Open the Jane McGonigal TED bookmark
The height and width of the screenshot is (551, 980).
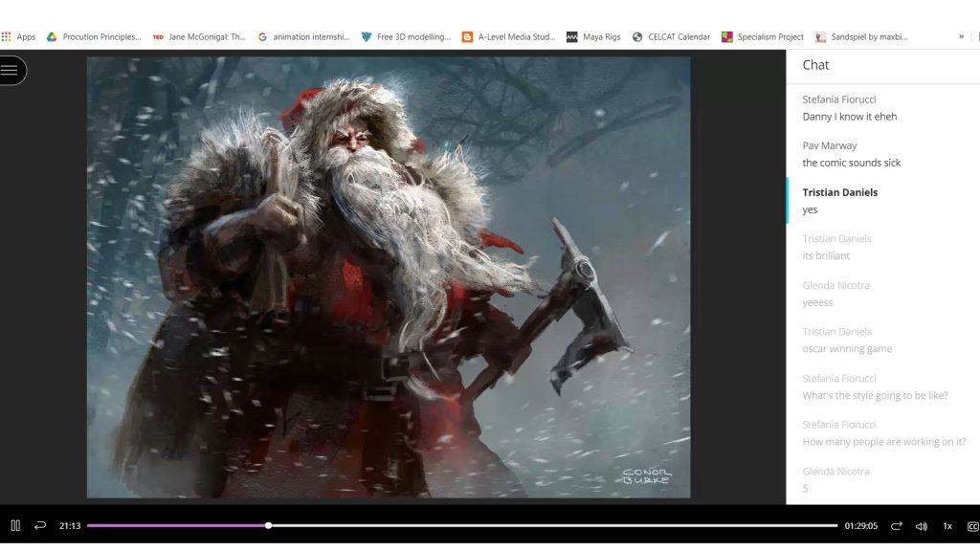pyautogui.click(x=199, y=37)
